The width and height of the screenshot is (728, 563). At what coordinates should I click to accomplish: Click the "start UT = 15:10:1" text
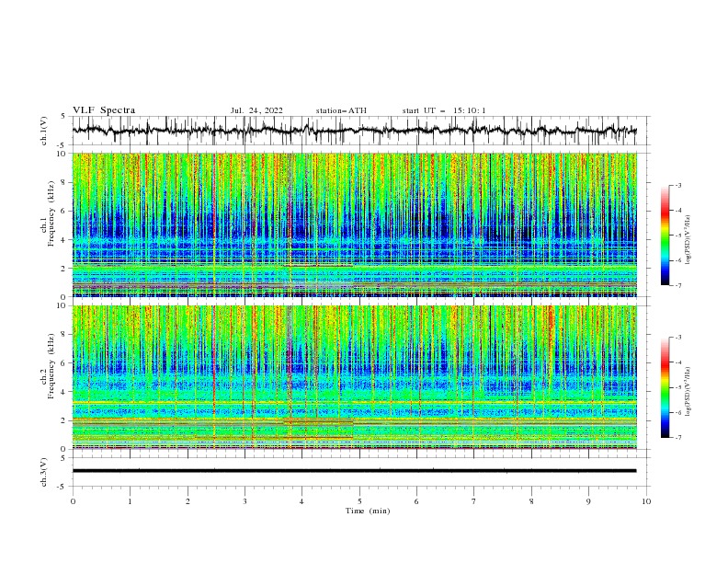coord(444,110)
